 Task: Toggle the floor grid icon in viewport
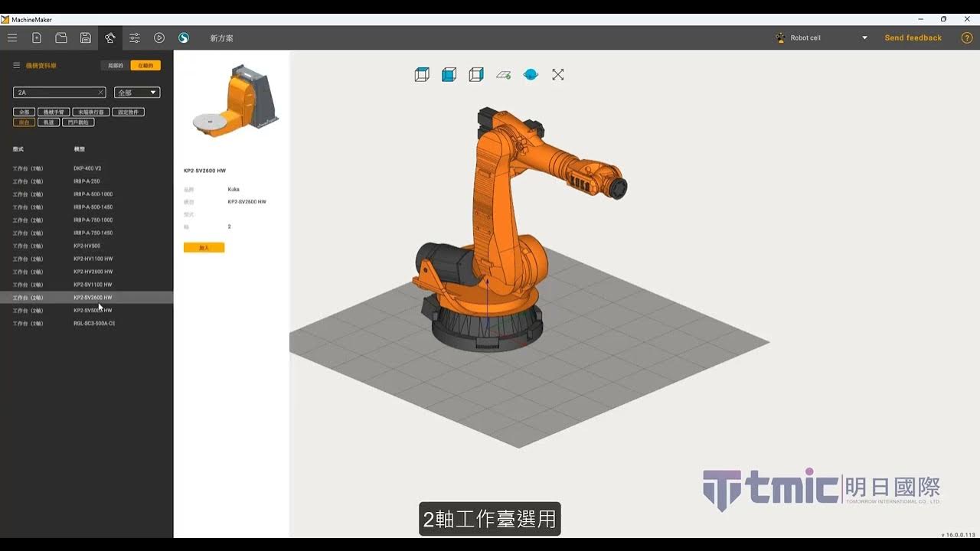coord(504,74)
